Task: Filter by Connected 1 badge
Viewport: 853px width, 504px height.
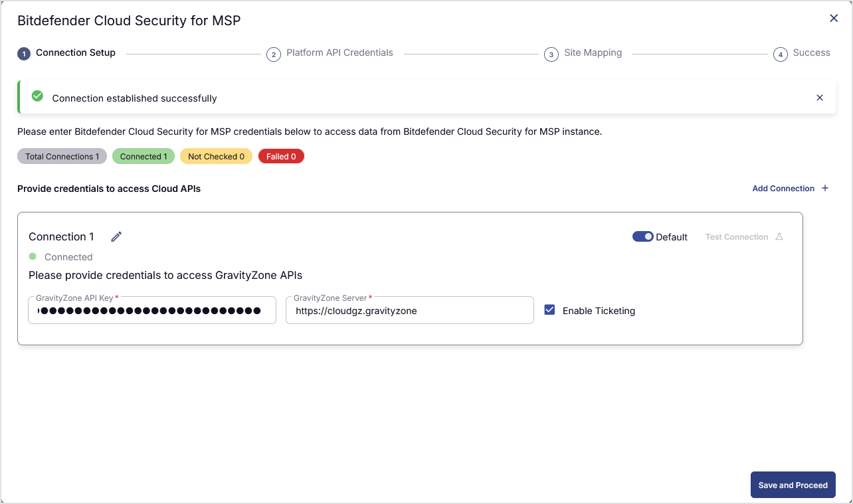Action: [143, 156]
